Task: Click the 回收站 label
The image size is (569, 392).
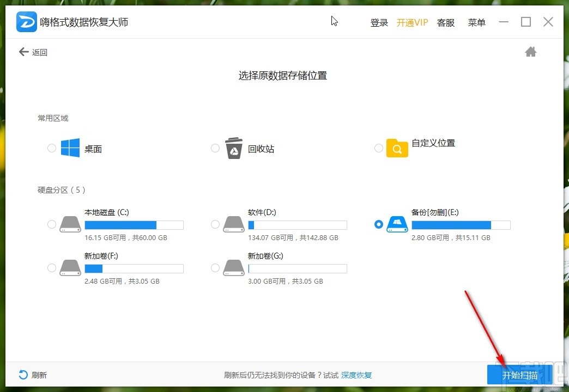Action: [261, 149]
